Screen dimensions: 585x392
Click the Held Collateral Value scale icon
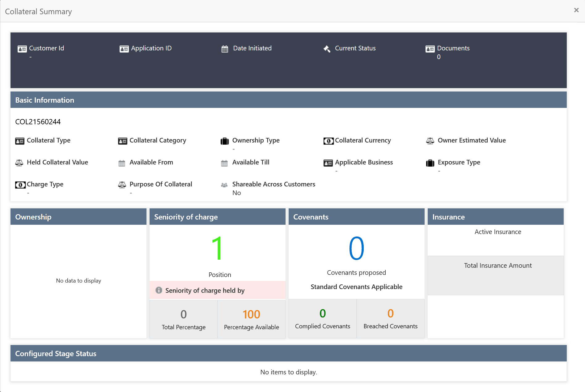(19, 163)
